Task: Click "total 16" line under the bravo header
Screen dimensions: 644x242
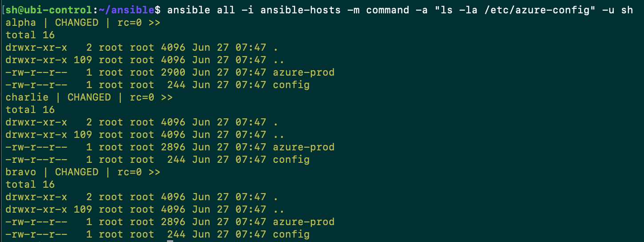Action: [x=30, y=184]
